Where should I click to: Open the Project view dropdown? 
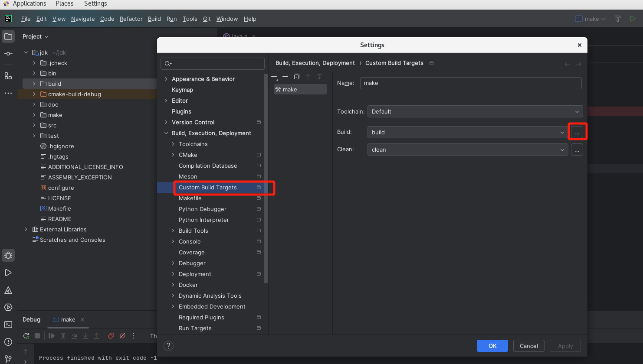[36, 37]
